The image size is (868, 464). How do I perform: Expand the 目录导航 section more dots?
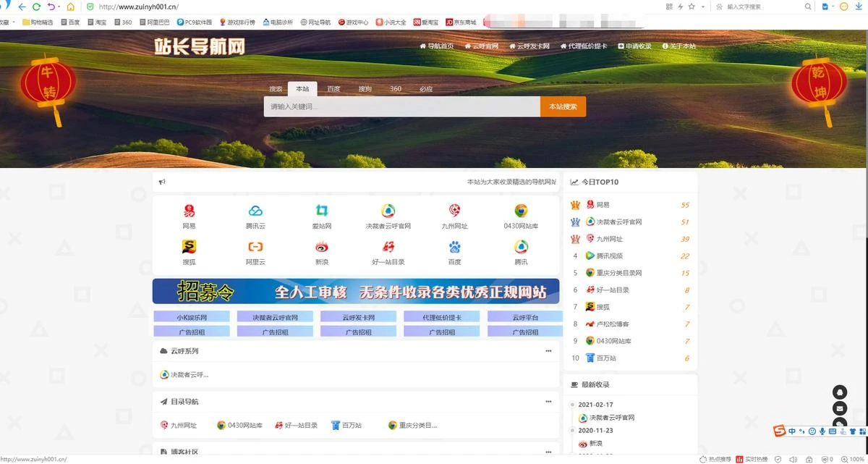pyautogui.click(x=548, y=402)
